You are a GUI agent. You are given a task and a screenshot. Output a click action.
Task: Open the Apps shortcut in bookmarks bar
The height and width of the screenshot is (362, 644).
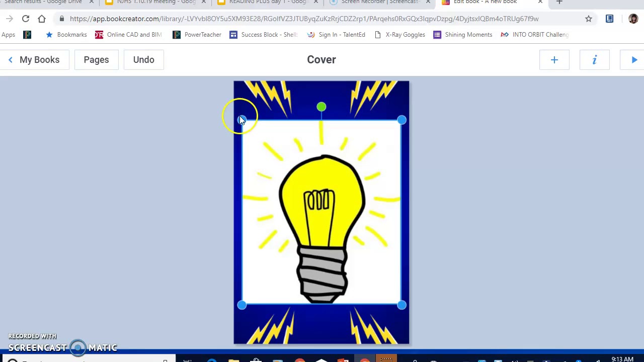8,35
